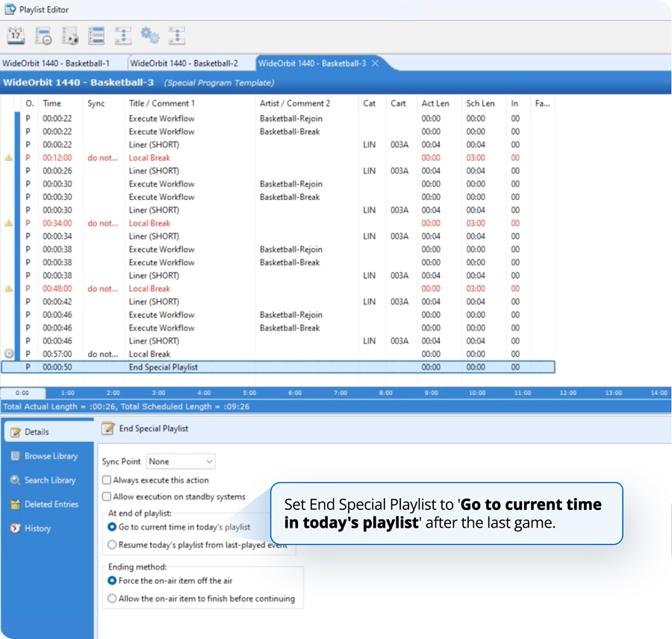Select Force the on-air item off the air
This screenshot has height=639, width=672.
[112, 581]
